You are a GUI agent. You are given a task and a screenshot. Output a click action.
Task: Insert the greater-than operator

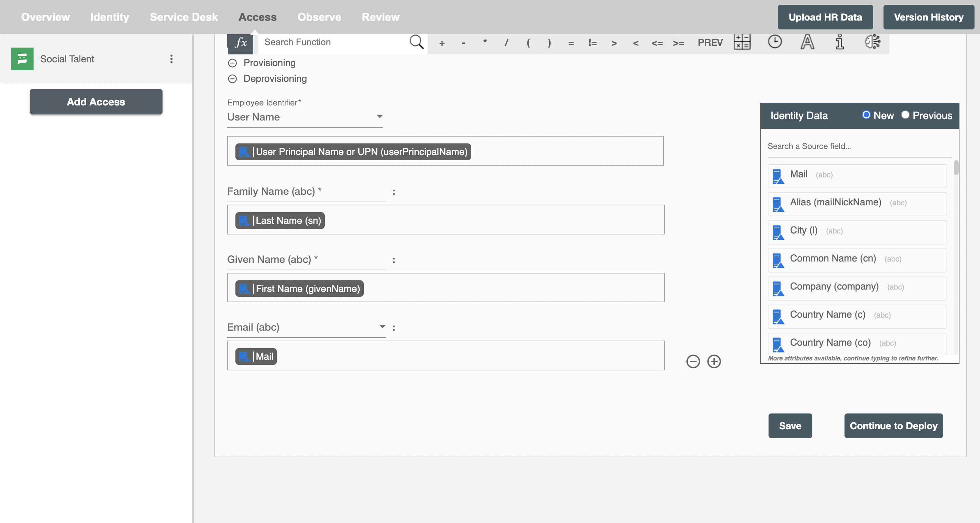pos(614,43)
